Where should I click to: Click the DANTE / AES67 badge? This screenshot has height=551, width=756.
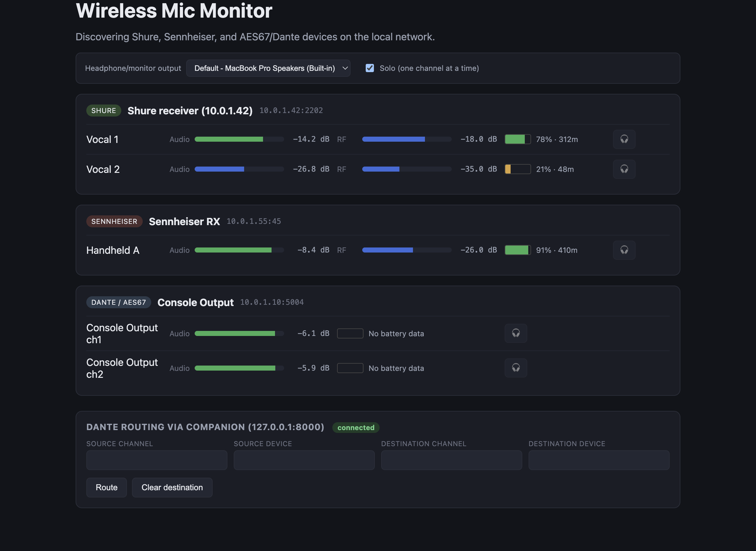[x=118, y=302]
